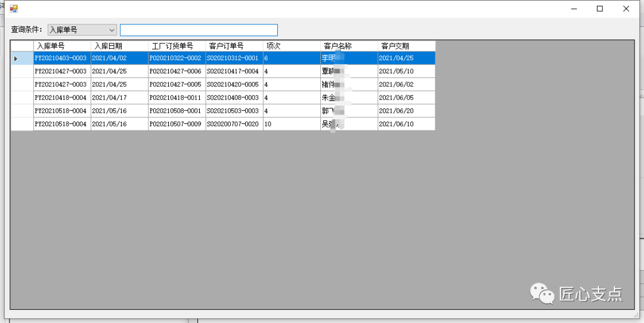Click the application icon in the title bar

point(13,9)
